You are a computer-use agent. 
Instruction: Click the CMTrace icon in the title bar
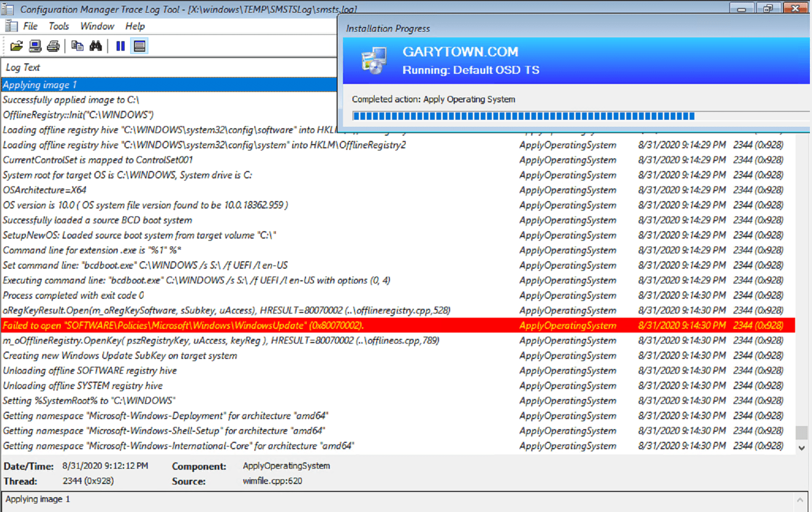[x=7, y=8]
